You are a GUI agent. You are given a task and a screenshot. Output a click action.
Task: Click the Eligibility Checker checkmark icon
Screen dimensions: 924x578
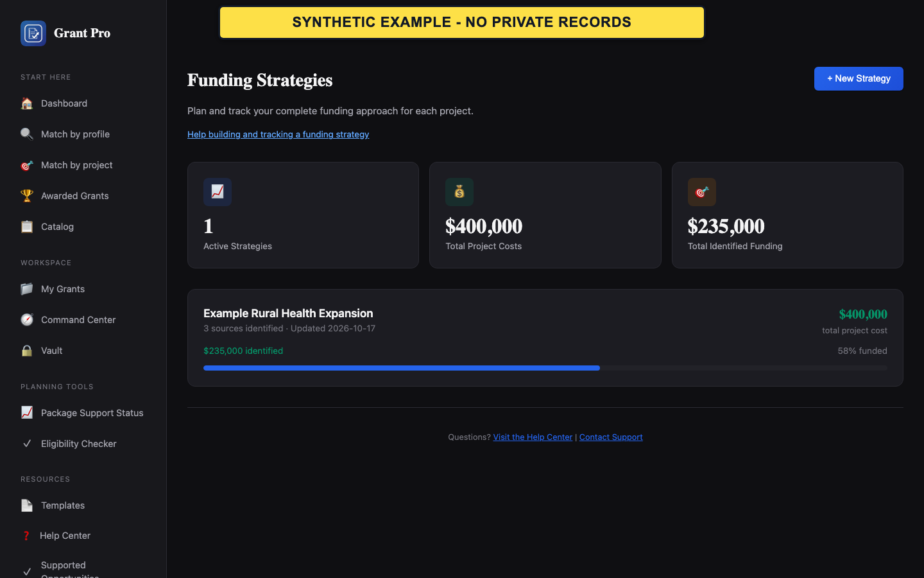(27, 444)
